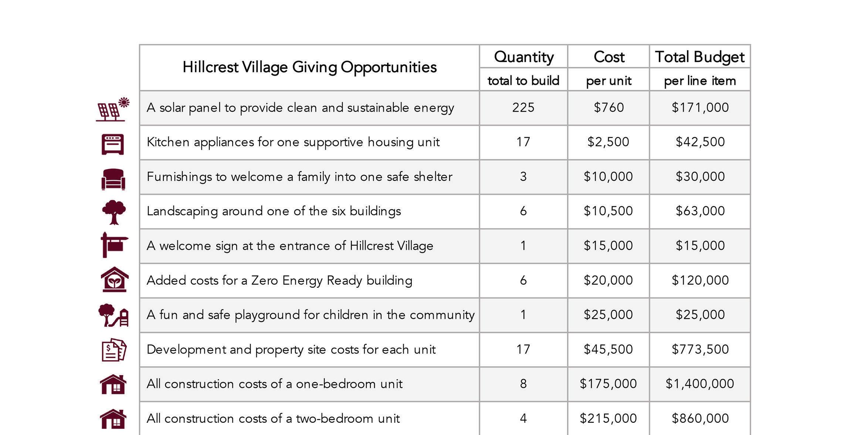Select the 225 quantity cell
This screenshot has height=435, width=868.
[523, 108]
